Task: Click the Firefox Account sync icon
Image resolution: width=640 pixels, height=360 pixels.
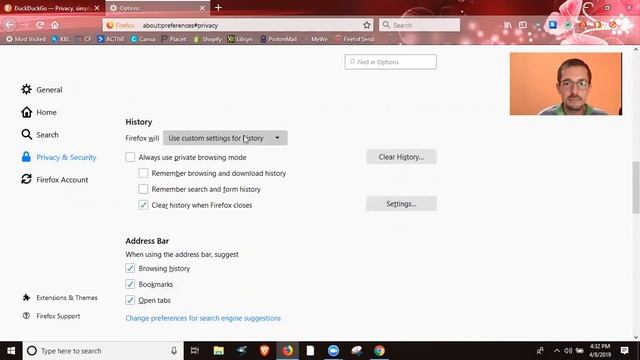Action: [x=26, y=179]
